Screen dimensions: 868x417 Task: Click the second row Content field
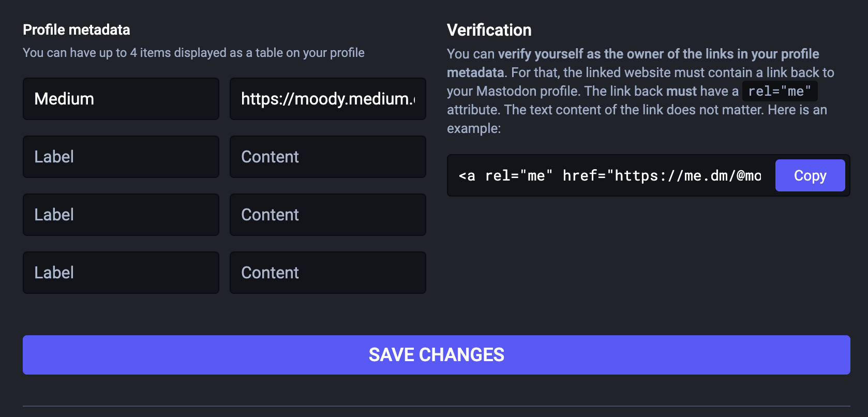(x=327, y=157)
